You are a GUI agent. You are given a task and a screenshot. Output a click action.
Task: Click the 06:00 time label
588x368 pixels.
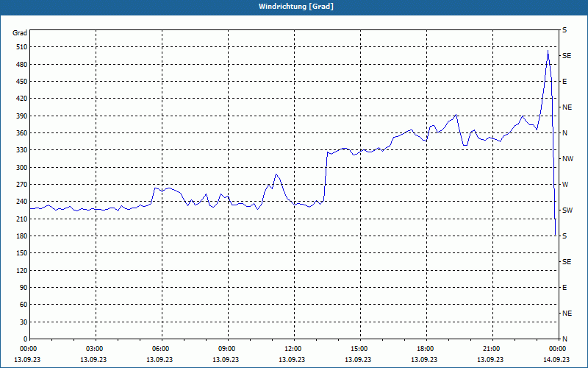pyautogui.click(x=160, y=349)
